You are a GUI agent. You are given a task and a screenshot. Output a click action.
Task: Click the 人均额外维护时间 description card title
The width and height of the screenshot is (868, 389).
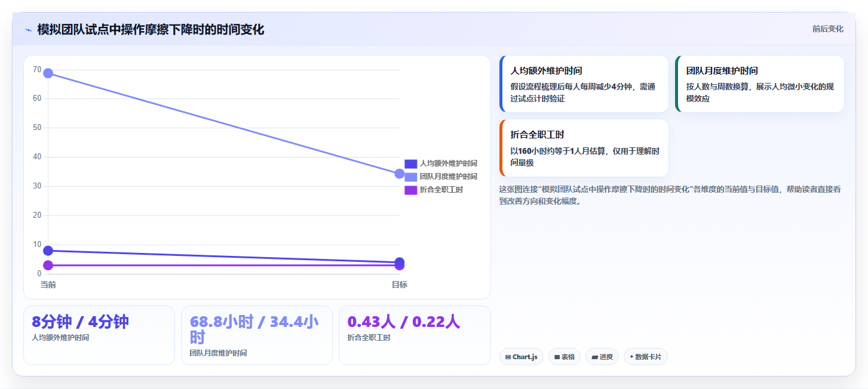[546, 70]
